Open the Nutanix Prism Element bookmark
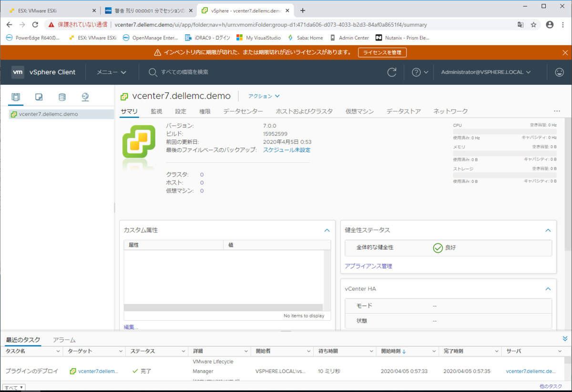Viewport: 572px width, 392px height. (402, 38)
